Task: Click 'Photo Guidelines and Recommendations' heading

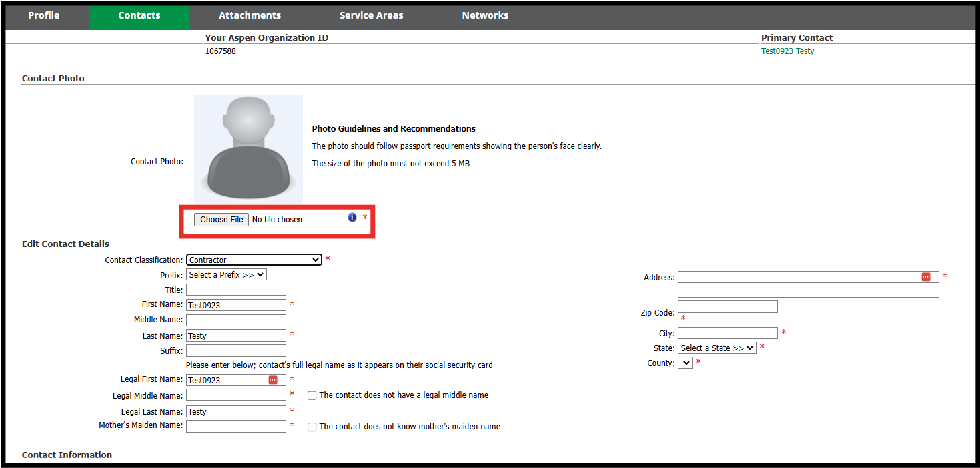Action: point(394,128)
